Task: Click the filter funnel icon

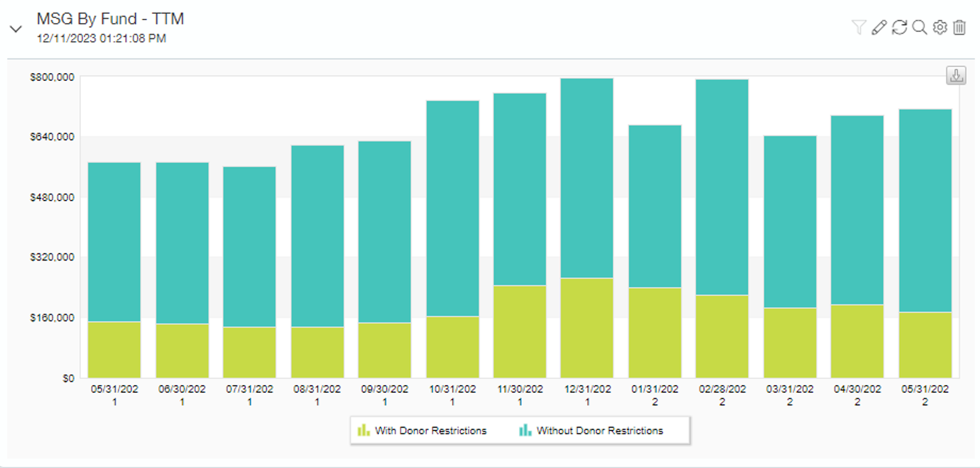Action: [859, 27]
